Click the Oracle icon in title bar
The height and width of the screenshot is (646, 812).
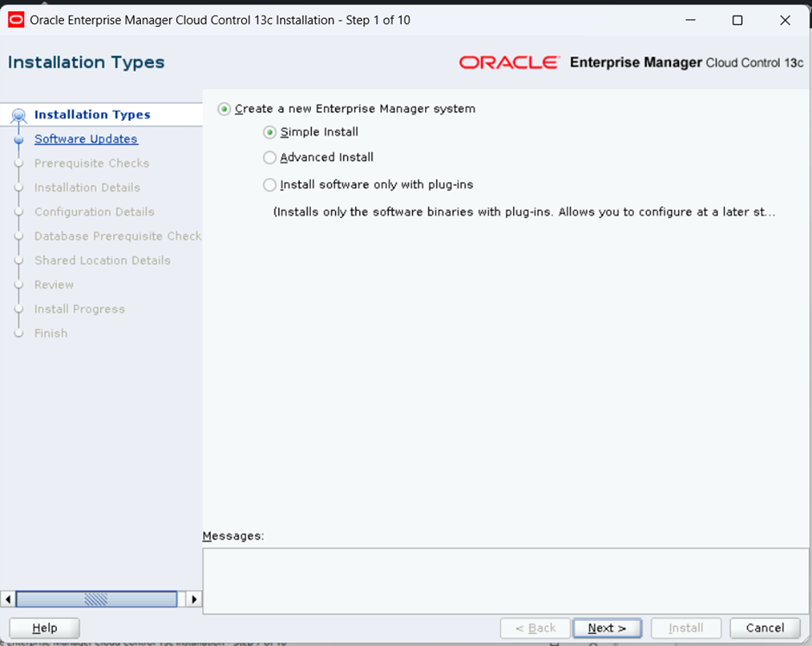click(16, 20)
